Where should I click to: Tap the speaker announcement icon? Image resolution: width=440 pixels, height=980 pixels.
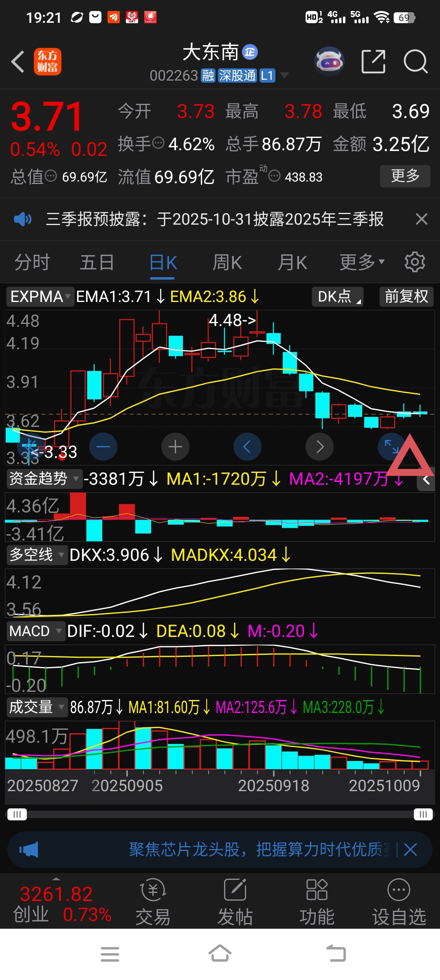(22, 219)
